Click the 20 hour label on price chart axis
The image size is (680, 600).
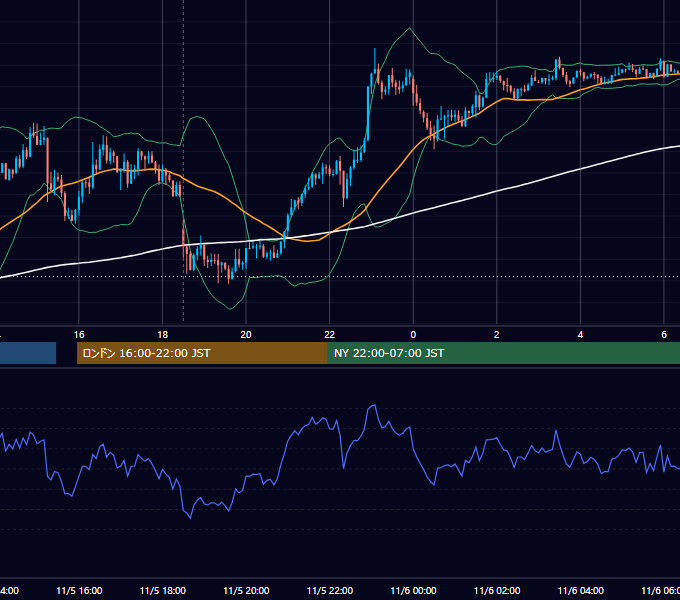pyautogui.click(x=246, y=334)
